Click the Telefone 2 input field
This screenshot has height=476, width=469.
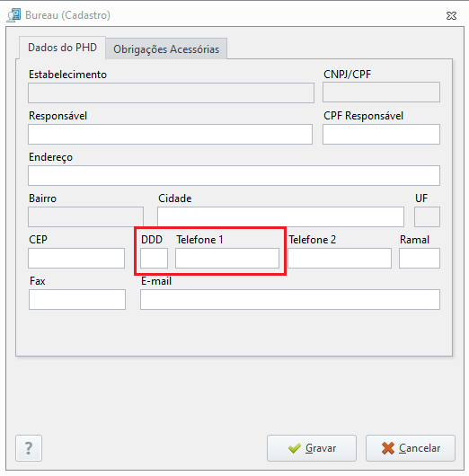[340, 258]
